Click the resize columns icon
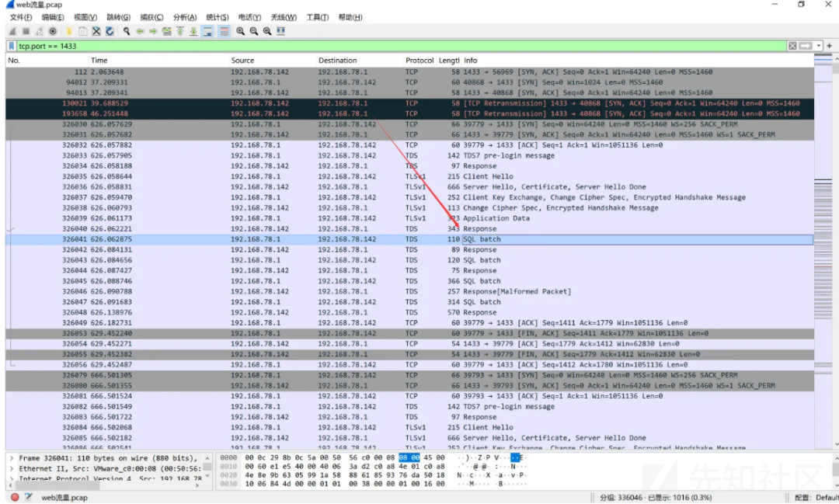Screen dimensions: 839x504 tap(281, 32)
